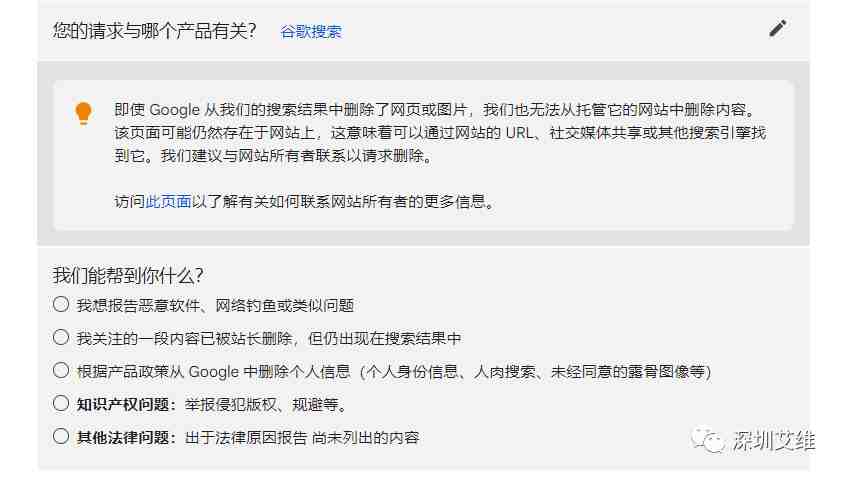
Task: Click the pencil edit icon
Action: (x=777, y=28)
